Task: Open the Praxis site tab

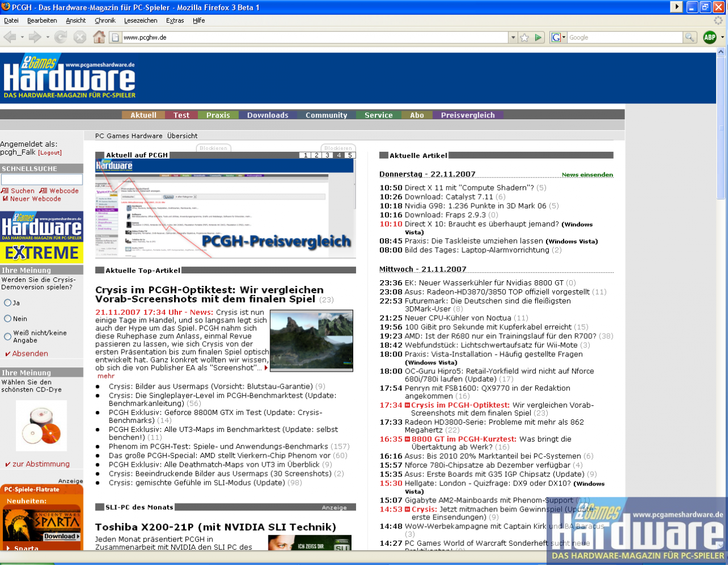Action: coord(218,115)
